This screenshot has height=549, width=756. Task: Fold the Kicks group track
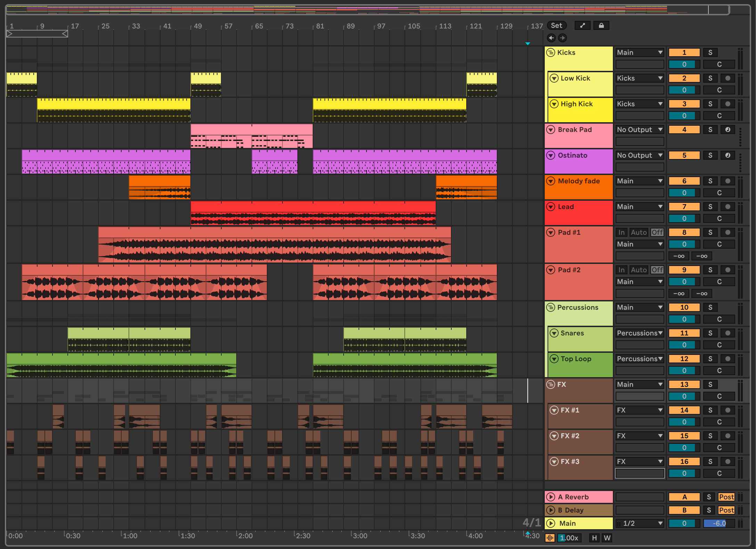551,52
